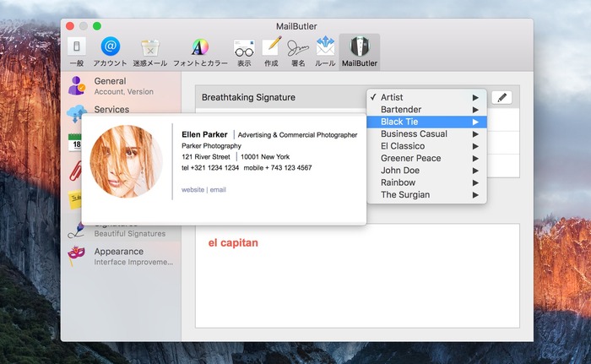
Task: Choose John Doe signature template
Action: point(426,170)
